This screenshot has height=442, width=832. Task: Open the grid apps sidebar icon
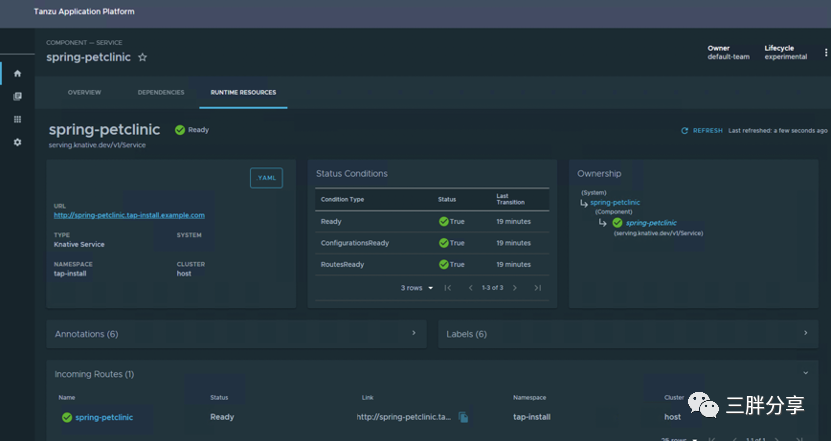18,119
